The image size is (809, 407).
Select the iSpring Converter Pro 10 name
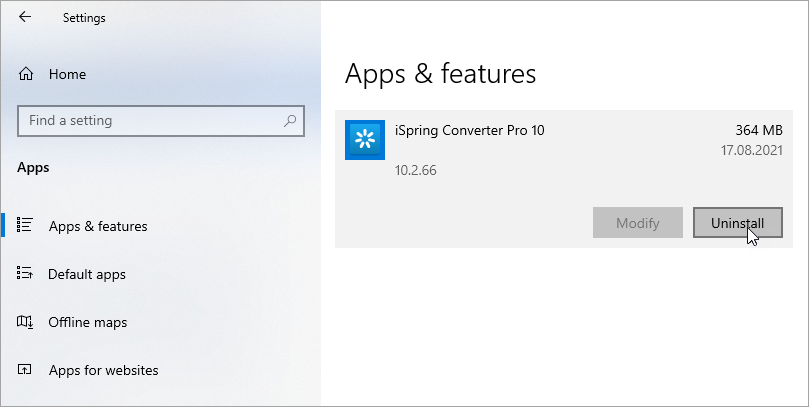tap(470, 131)
